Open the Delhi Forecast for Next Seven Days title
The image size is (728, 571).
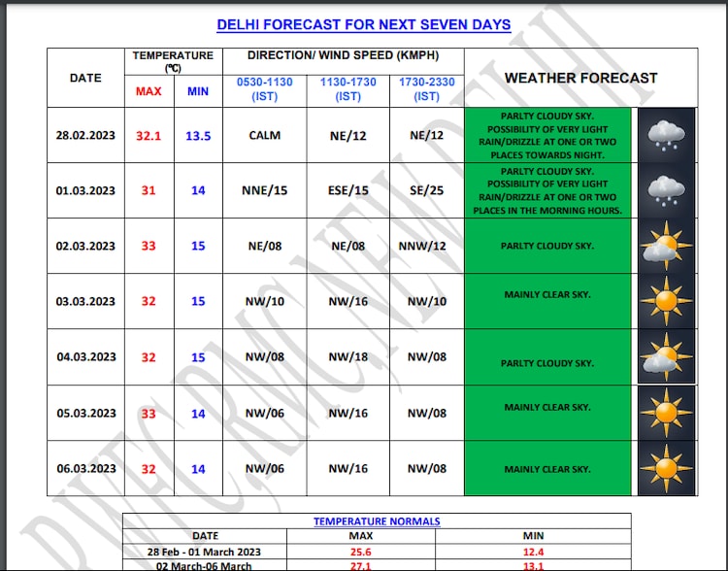click(363, 24)
